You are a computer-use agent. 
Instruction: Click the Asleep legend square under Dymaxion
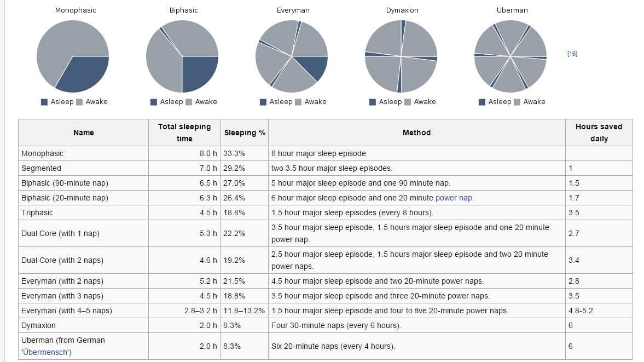[373, 101]
